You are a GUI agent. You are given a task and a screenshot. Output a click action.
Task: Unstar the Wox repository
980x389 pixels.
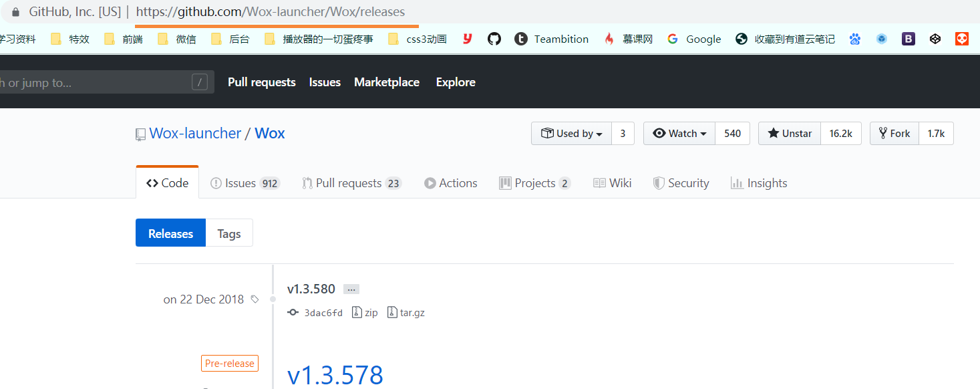point(790,134)
